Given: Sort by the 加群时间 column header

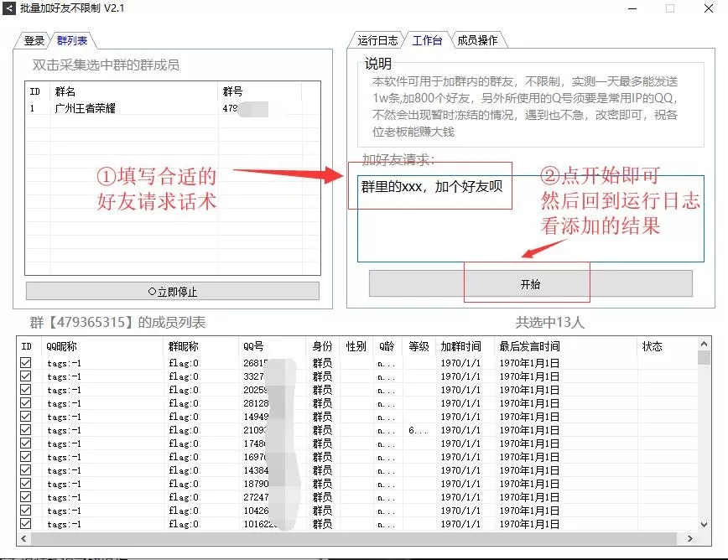Looking at the screenshot, I should click(461, 346).
